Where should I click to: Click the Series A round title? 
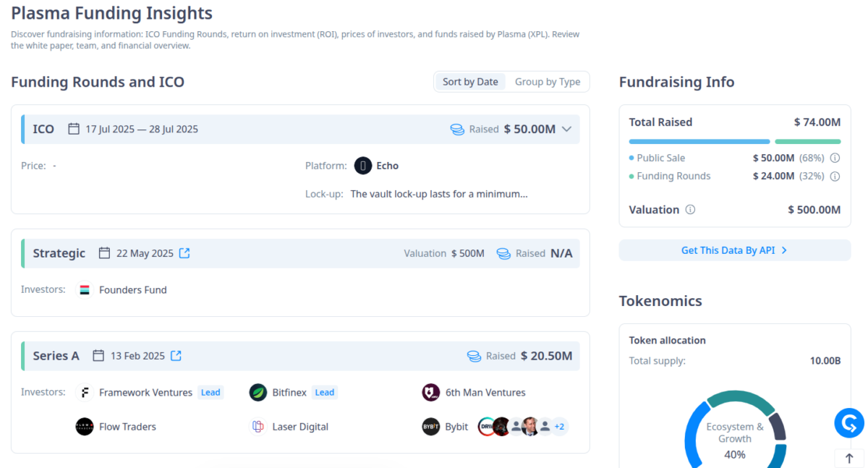[x=56, y=356]
